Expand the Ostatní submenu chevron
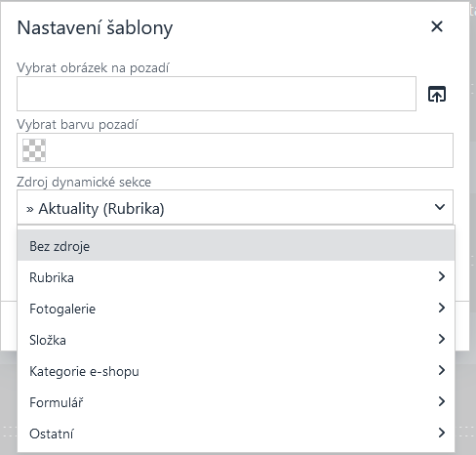Image resolution: width=476 pixels, height=455 pixels. (x=441, y=433)
